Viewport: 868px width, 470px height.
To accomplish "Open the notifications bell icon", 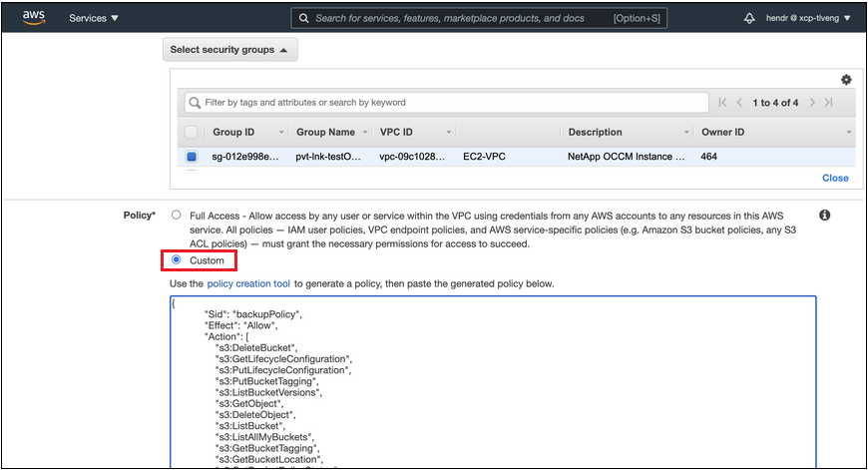I will click(x=749, y=18).
